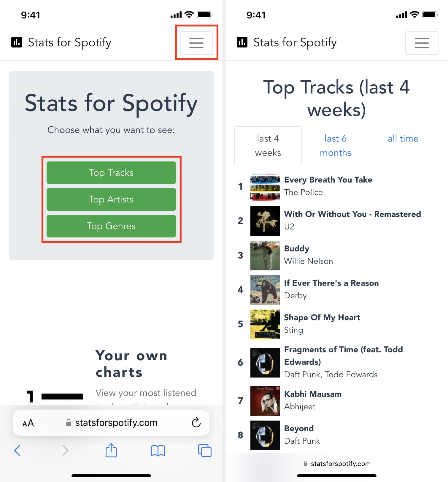Tap the back arrow in Safari
448x482 pixels.
point(18,450)
